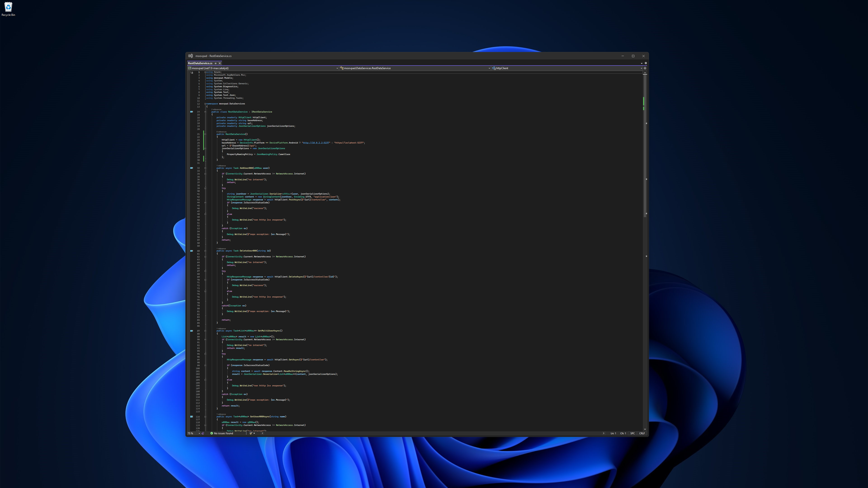The height and width of the screenshot is (488, 868).
Task: Open the httpClient member dropdown
Action: (567, 68)
